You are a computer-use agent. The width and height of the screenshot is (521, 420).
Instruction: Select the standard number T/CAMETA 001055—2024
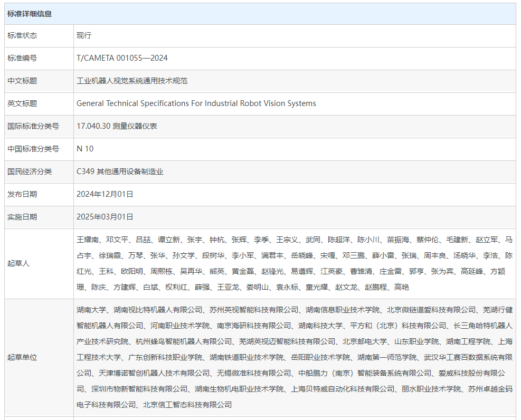tap(122, 59)
